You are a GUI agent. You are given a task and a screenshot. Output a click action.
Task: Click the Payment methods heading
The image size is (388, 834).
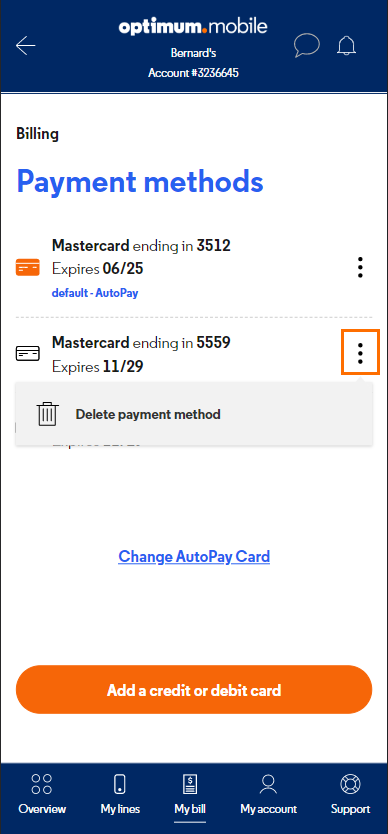140,181
